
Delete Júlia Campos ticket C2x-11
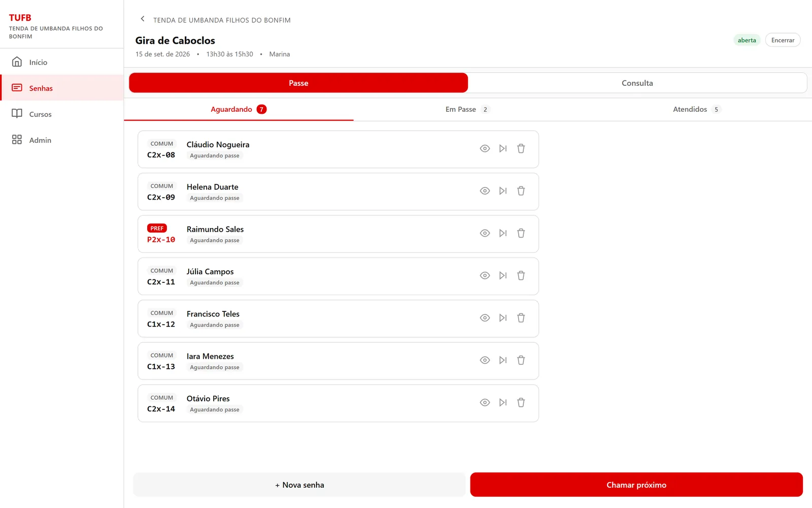coord(521,276)
